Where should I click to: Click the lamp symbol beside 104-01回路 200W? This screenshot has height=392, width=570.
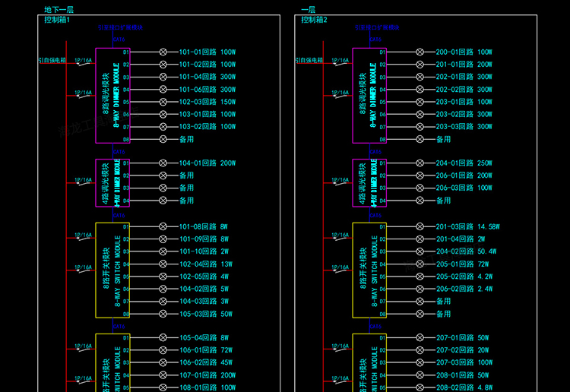pos(163,163)
